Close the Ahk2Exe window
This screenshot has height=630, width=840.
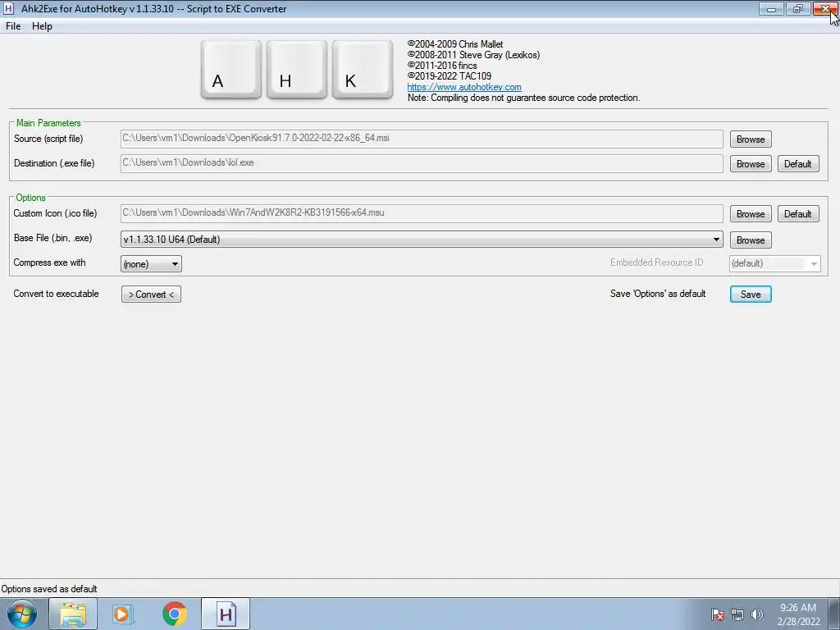pyautogui.click(x=824, y=8)
